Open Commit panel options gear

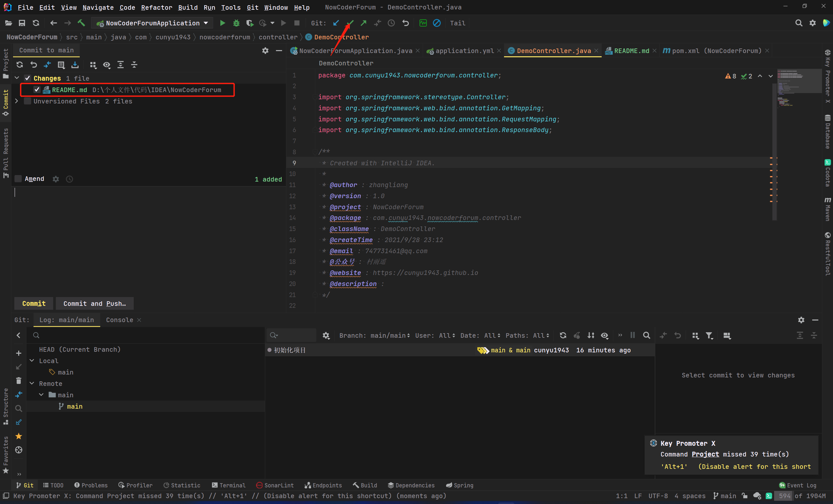pyautogui.click(x=266, y=50)
